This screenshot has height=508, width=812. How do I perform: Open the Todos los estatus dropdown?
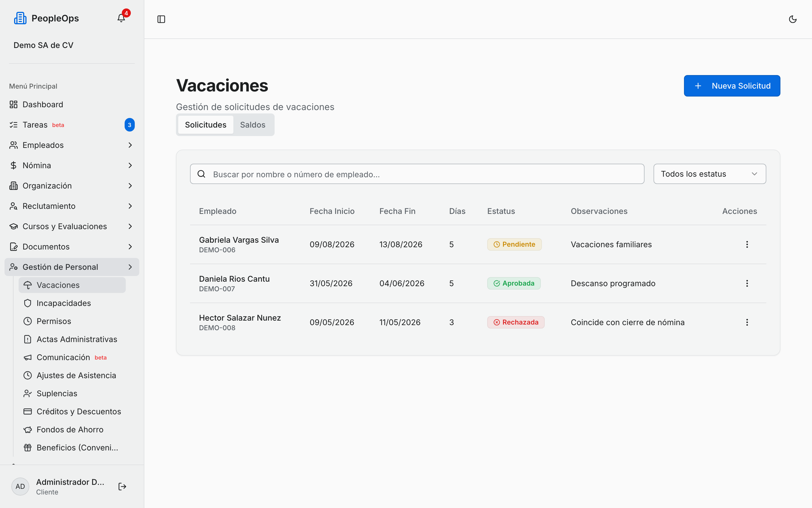710,174
